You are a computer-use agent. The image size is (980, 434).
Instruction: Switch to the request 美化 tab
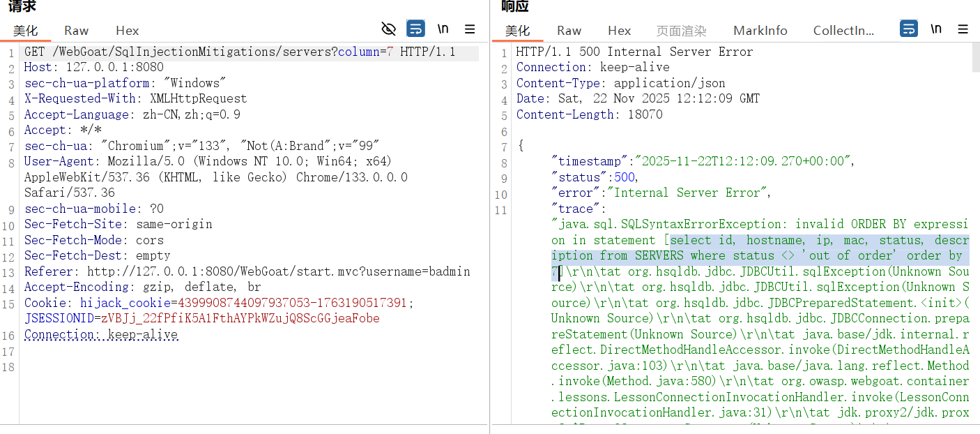26,31
